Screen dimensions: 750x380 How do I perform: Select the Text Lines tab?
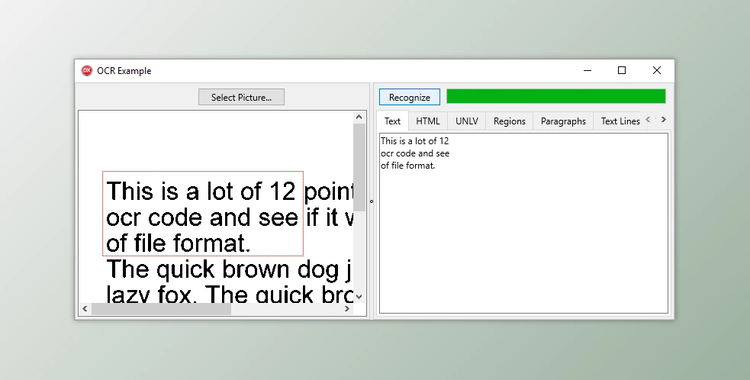pyautogui.click(x=620, y=121)
